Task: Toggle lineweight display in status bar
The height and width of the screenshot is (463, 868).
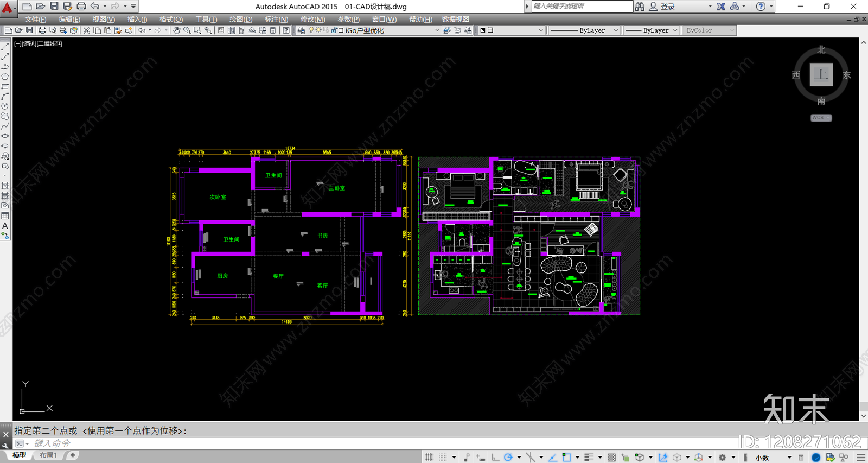Action: [x=589, y=458]
